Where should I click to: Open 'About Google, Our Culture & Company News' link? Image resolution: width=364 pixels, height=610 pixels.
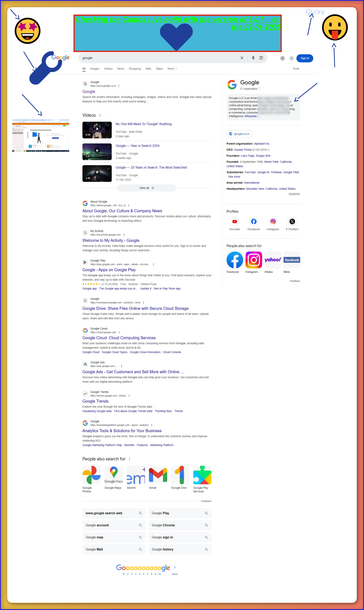pos(122,211)
